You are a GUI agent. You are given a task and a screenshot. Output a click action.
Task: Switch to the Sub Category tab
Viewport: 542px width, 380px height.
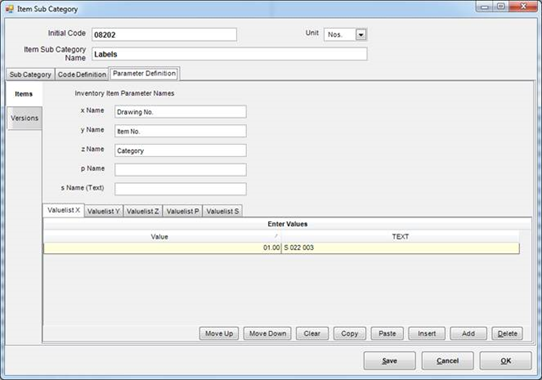coord(30,74)
